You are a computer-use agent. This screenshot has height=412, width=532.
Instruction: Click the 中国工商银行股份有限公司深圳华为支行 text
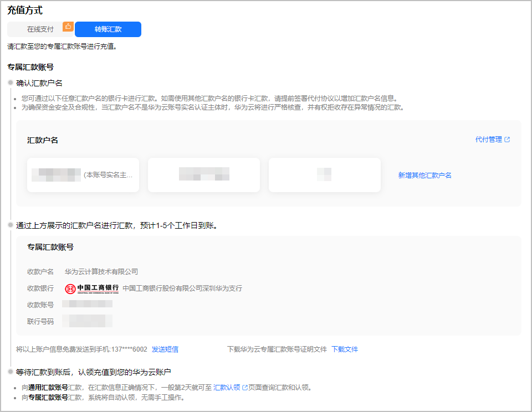tap(182, 288)
